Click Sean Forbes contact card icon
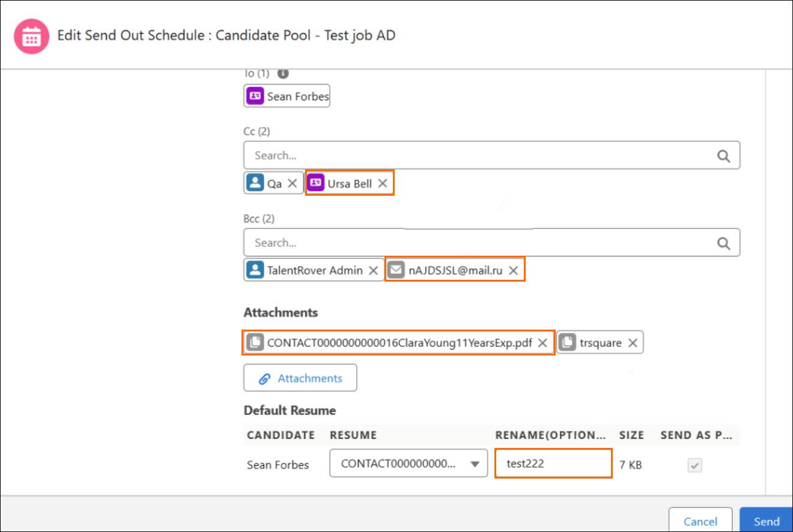The width and height of the screenshot is (793, 532). 255,96
